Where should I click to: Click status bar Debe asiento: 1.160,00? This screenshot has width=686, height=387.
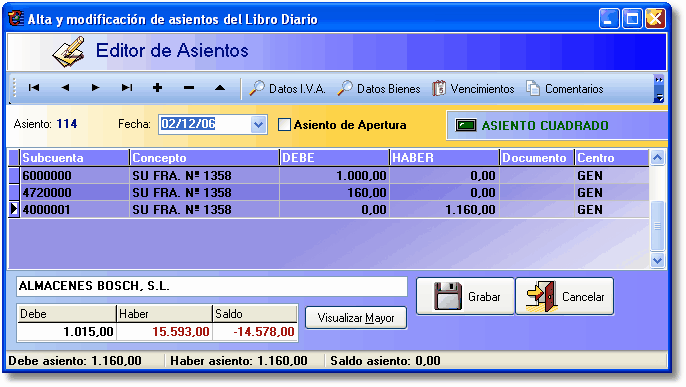pyautogui.click(x=75, y=361)
